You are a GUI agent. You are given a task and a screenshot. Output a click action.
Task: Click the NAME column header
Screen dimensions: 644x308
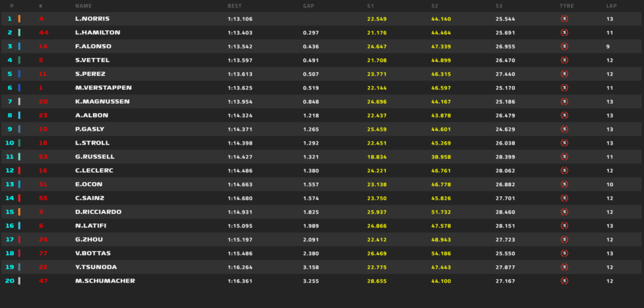(83, 6)
